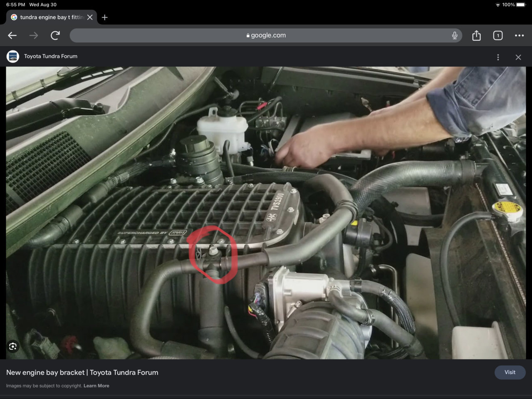
Task: Tap the Google favicon on the tab
Action: pyautogui.click(x=14, y=17)
